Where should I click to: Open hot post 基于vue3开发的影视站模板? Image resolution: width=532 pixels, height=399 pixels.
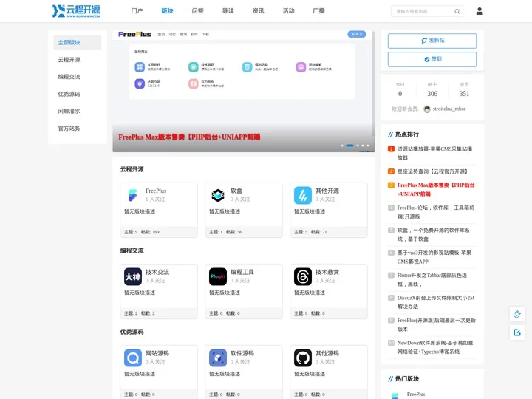click(434, 257)
